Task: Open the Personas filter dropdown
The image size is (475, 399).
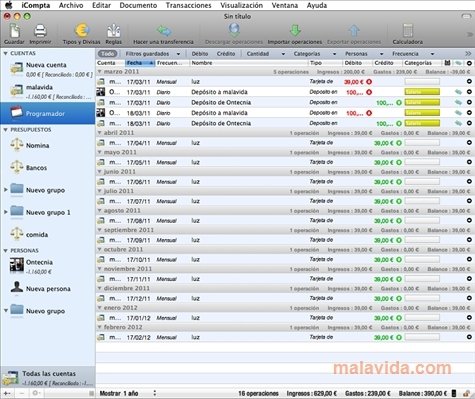Action: tap(364, 54)
